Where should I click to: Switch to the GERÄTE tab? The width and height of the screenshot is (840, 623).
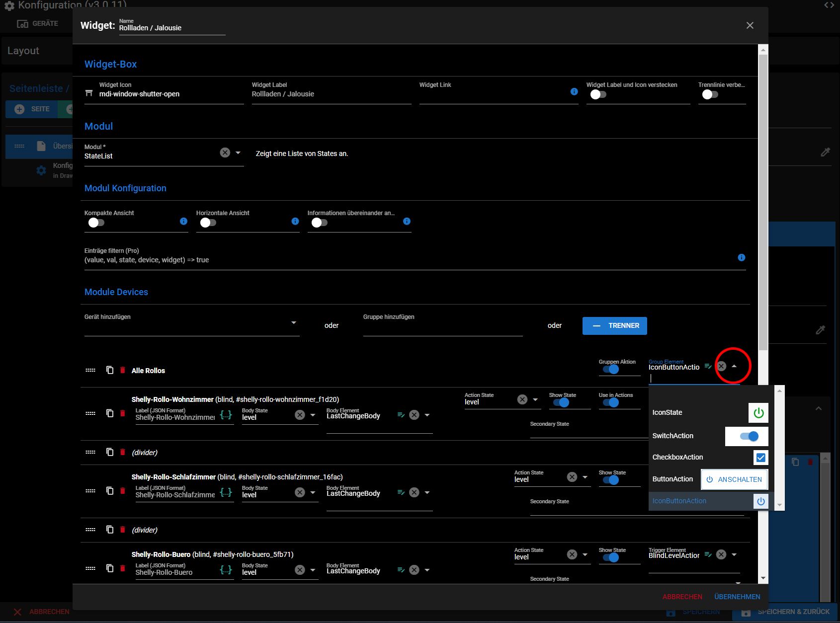tap(38, 23)
